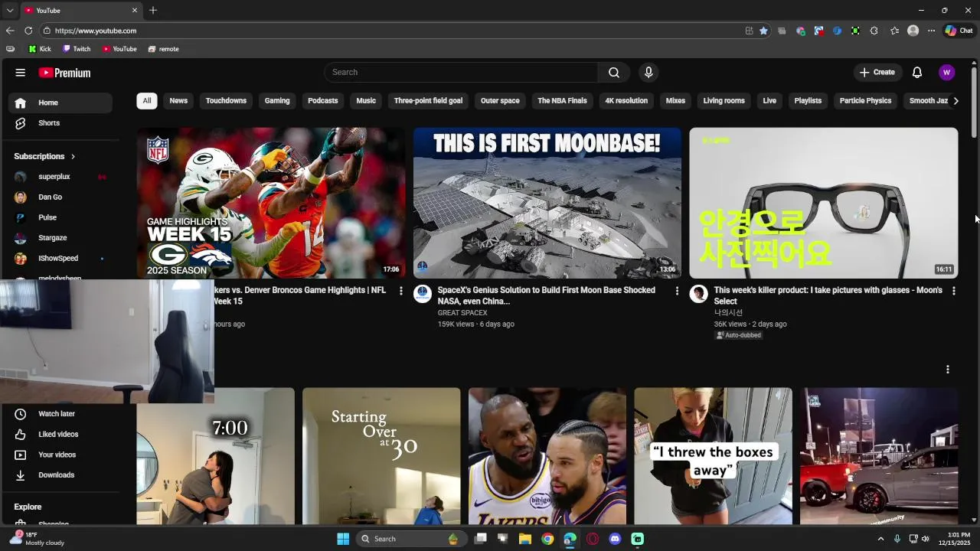Open more options for NFL highlights video
Screen dimensions: 980x551
coord(400,291)
